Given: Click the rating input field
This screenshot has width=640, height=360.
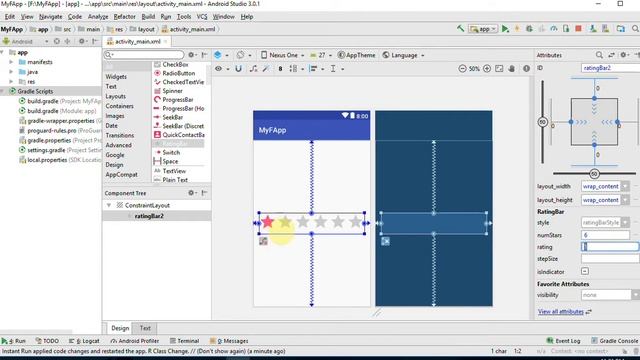Looking at the screenshot, I should (x=610, y=247).
